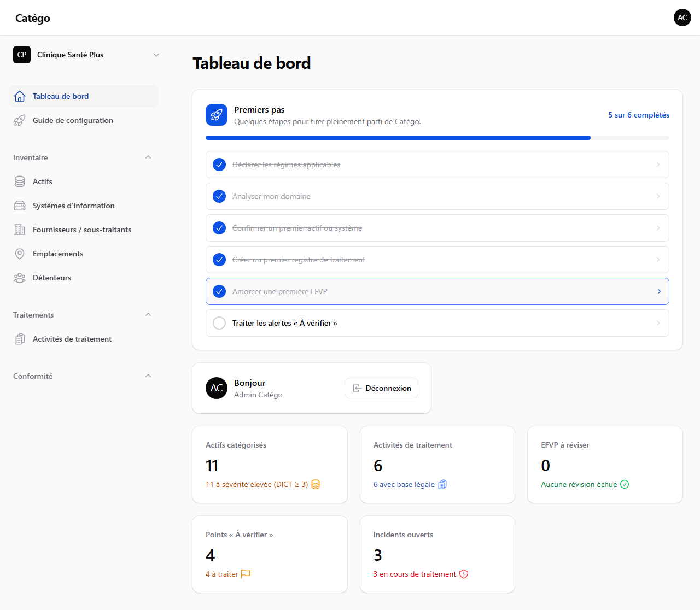Click the blue clipboard icon beside 6 avec base légale
Screen dimensions: 700x610
pos(442,484)
